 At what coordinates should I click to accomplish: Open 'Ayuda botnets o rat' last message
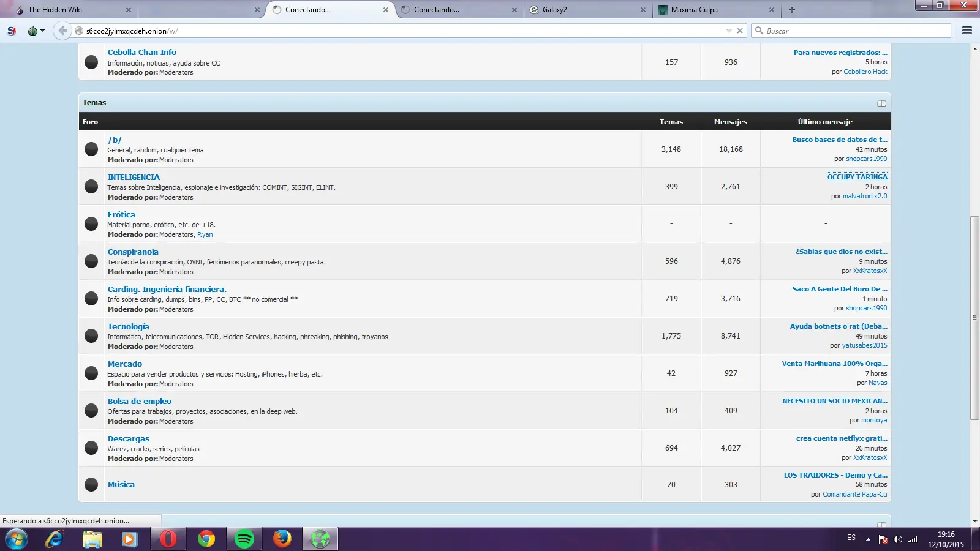pyautogui.click(x=839, y=326)
